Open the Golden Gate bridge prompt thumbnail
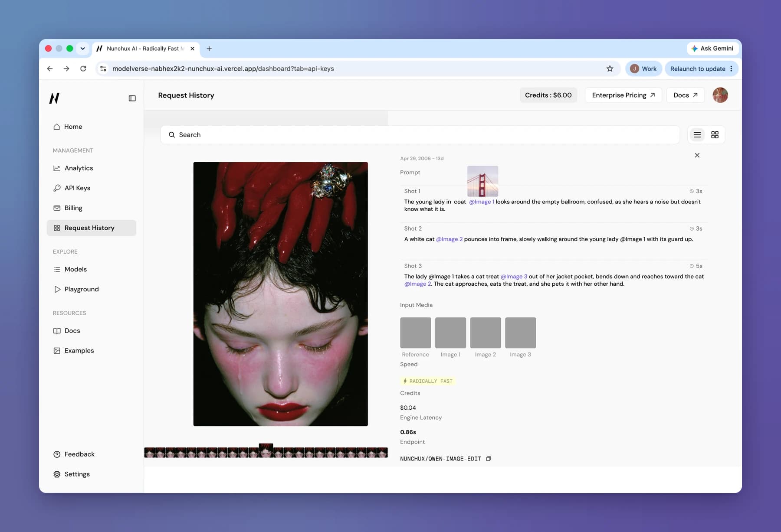 [482, 181]
